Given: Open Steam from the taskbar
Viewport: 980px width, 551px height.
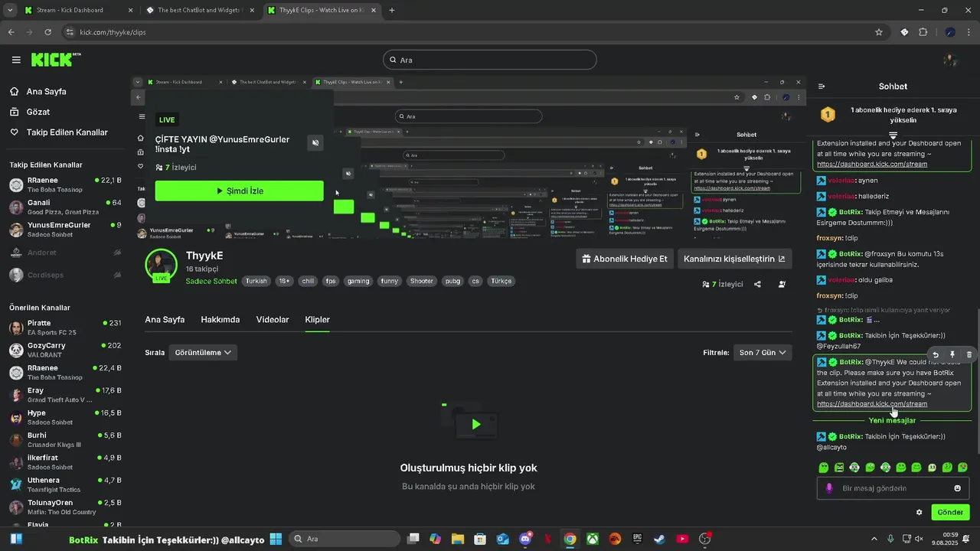Looking at the screenshot, I should pos(659,539).
